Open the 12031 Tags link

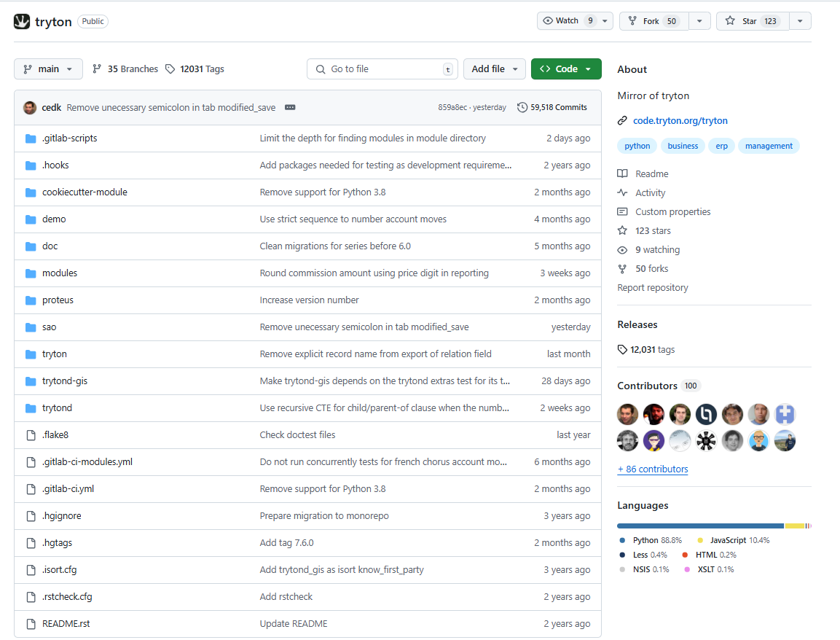(x=195, y=69)
